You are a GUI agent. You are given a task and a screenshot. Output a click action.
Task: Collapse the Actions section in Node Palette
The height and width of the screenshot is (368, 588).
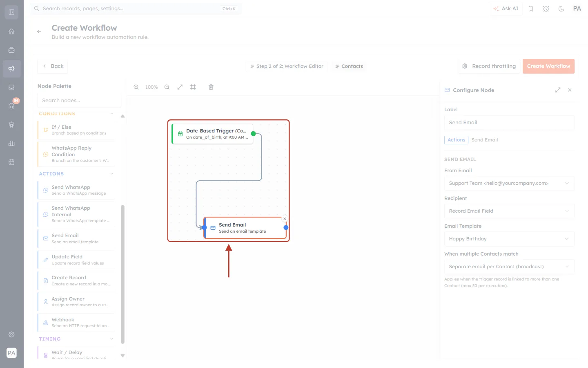(x=111, y=174)
